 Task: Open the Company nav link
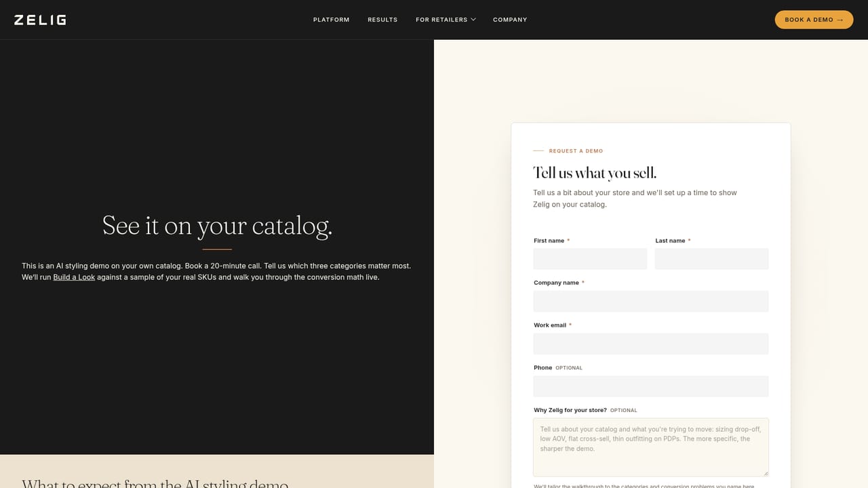[510, 20]
